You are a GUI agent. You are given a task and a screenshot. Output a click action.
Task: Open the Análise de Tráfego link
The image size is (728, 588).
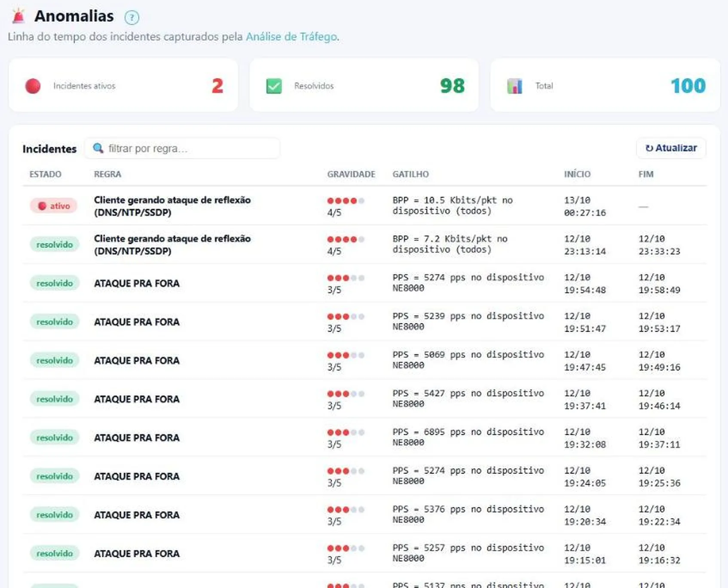291,37
